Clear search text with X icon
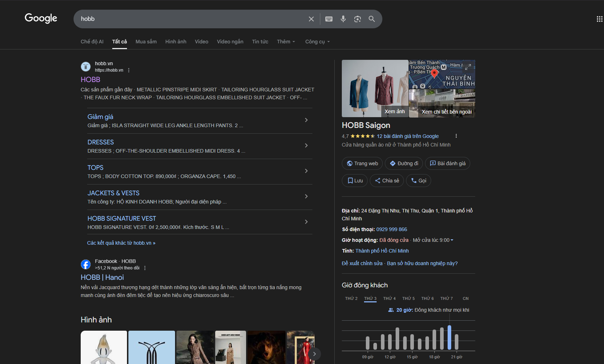The image size is (604, 364). (x=311, y=19)
